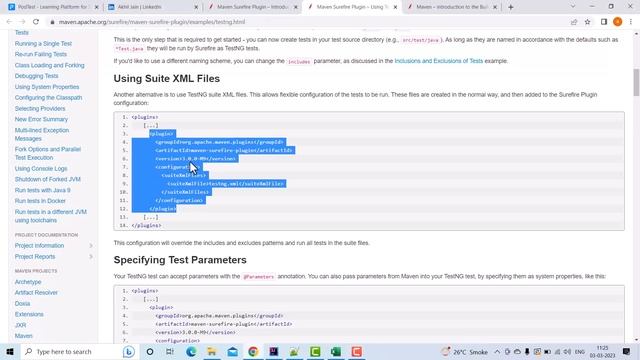
Task: Switch to Maven Surefire Plugin Introduction tab
Action: (252, 7)
